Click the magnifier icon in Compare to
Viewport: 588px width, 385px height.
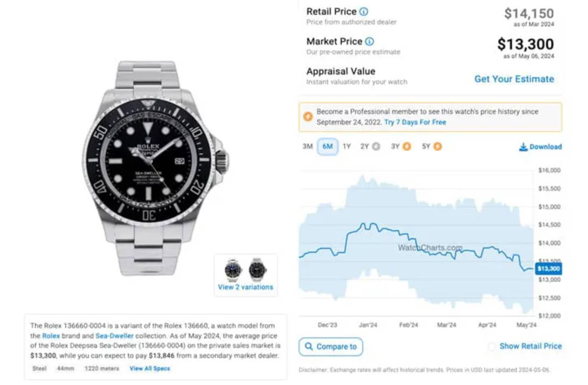pos(309,346)
